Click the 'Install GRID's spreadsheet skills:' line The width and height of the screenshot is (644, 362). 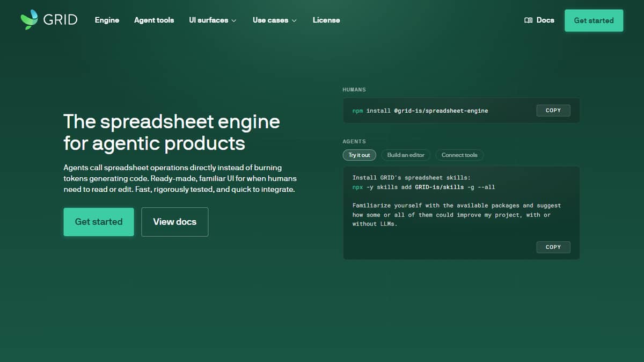click(412, 177)
